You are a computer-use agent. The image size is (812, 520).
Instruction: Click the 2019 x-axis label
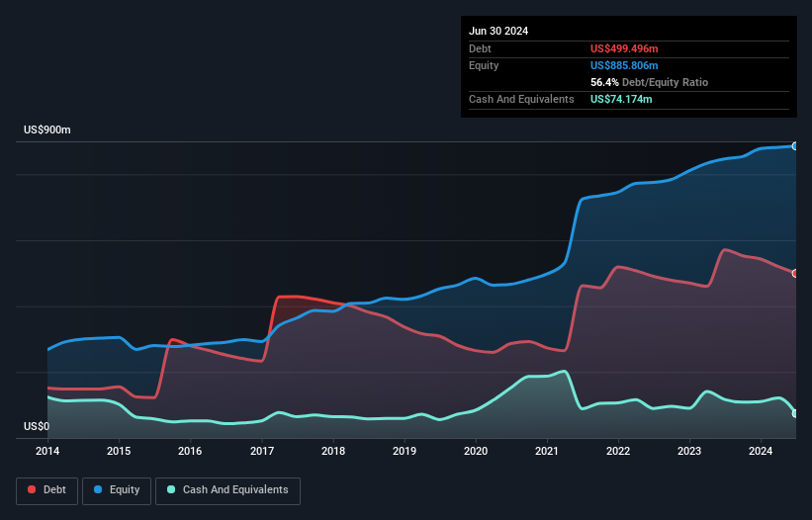pyautogui.click(x=405, y=451)
